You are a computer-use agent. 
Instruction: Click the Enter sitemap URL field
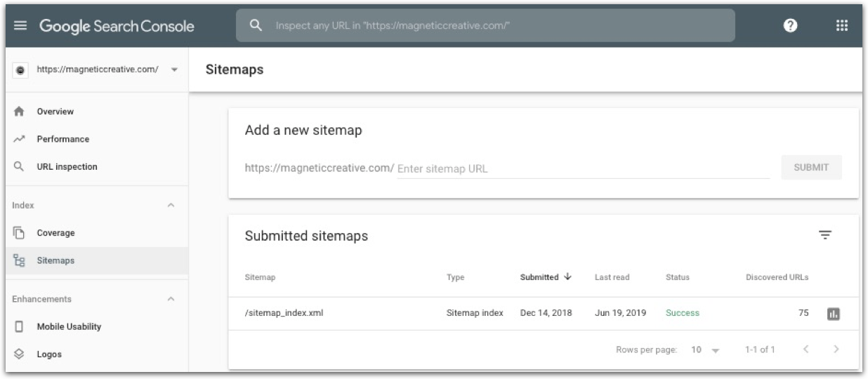click(x=583, y=168)
